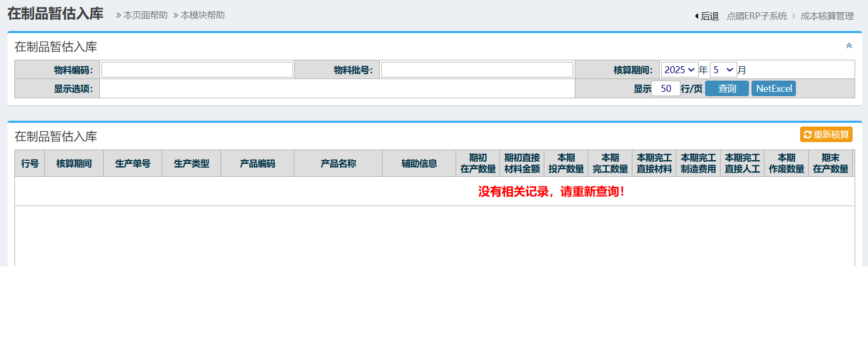Click the 核算期间 column header
The image size is (868, 346).
(x=74, y=163)
